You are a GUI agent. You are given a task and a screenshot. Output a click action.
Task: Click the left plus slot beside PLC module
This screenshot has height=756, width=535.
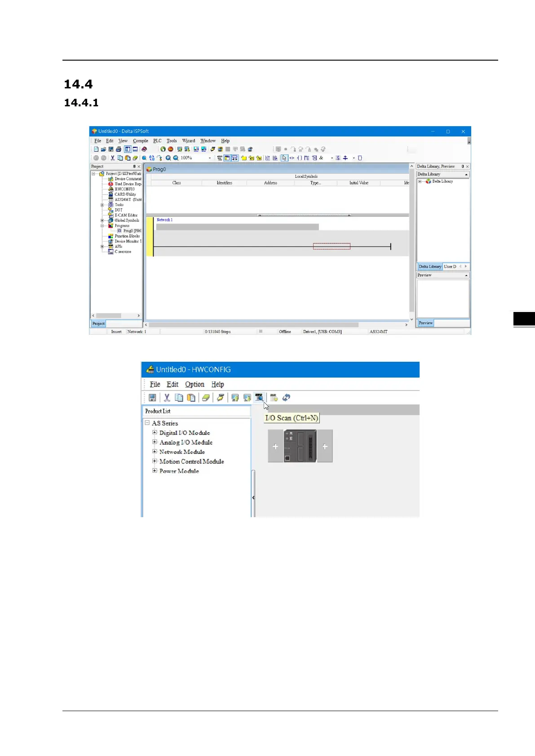[x=275, y=446]
